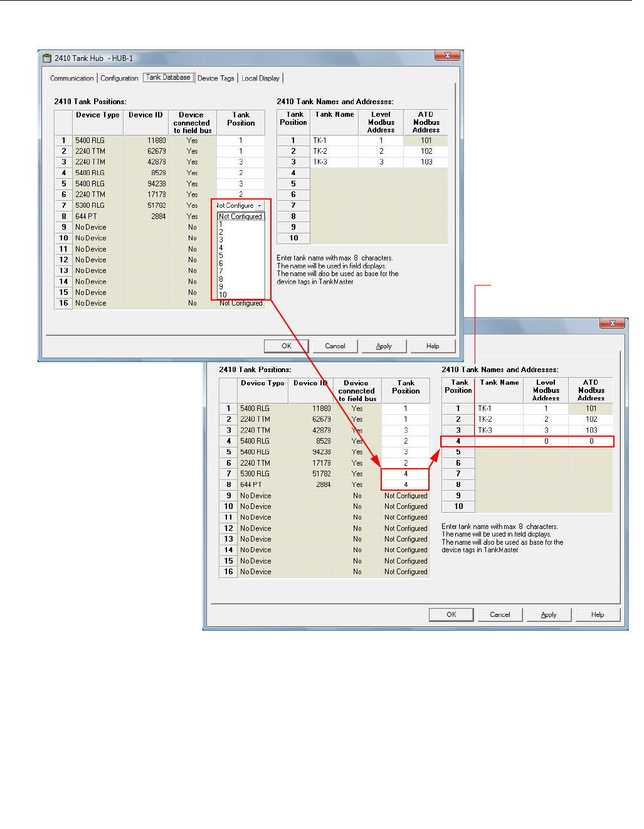Click Not Configured for row 16 lower window
The image size is (644, 829).
click(406, 572)
